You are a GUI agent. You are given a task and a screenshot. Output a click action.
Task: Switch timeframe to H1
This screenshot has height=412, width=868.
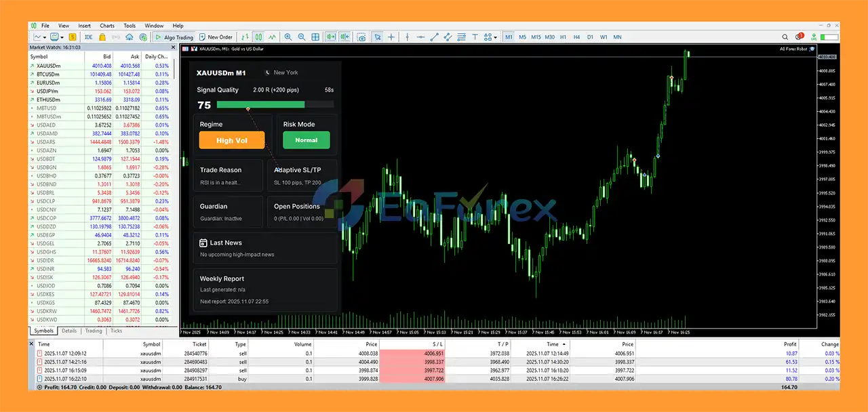564,37
